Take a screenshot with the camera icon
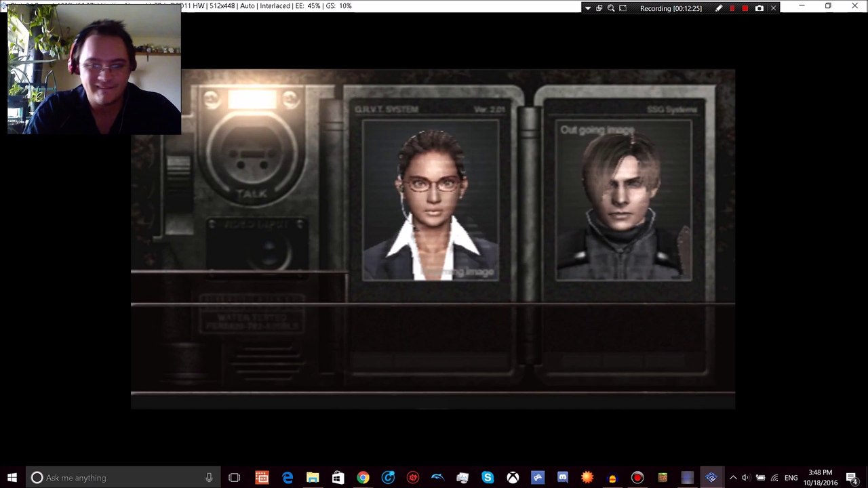Screen dimensions: 868x488 (x=759, y=8)
